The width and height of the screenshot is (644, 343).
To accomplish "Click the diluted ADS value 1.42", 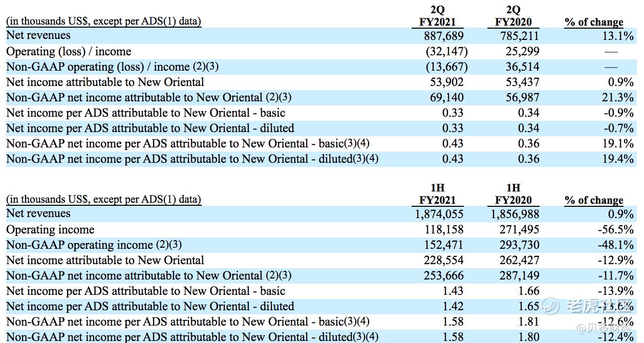I will [453, 306].
